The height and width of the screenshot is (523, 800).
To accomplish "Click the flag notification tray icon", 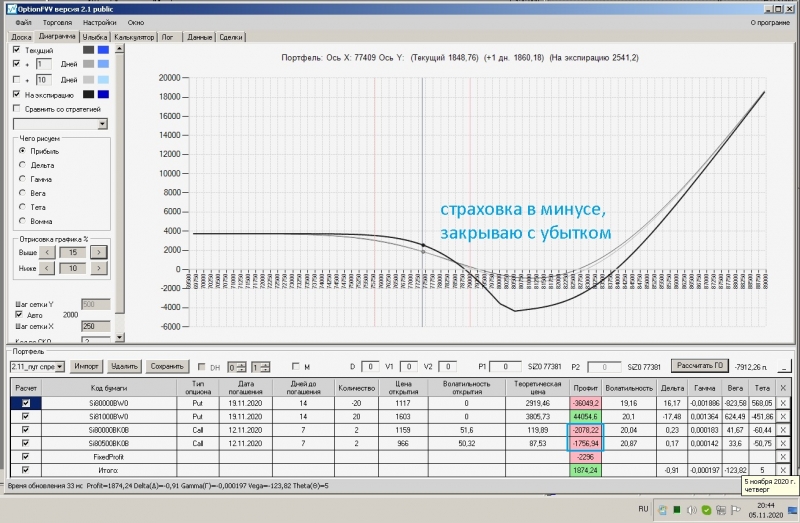I will coord(736,510).
